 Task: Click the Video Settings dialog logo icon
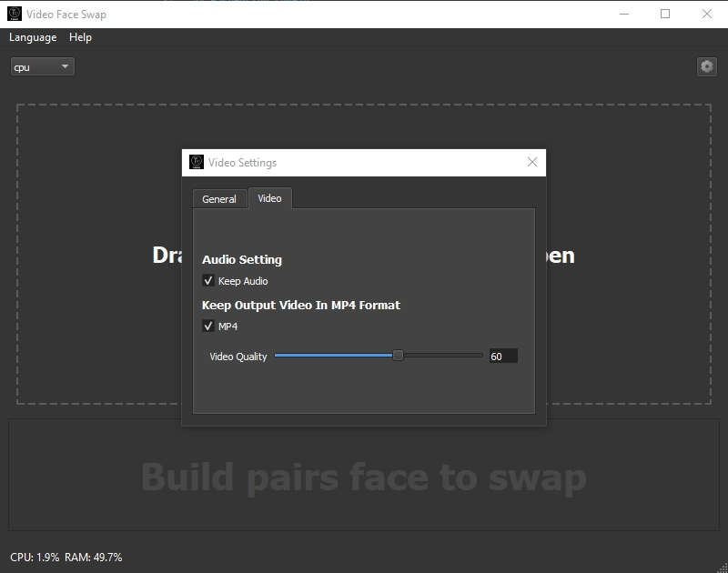click(197, 163)
